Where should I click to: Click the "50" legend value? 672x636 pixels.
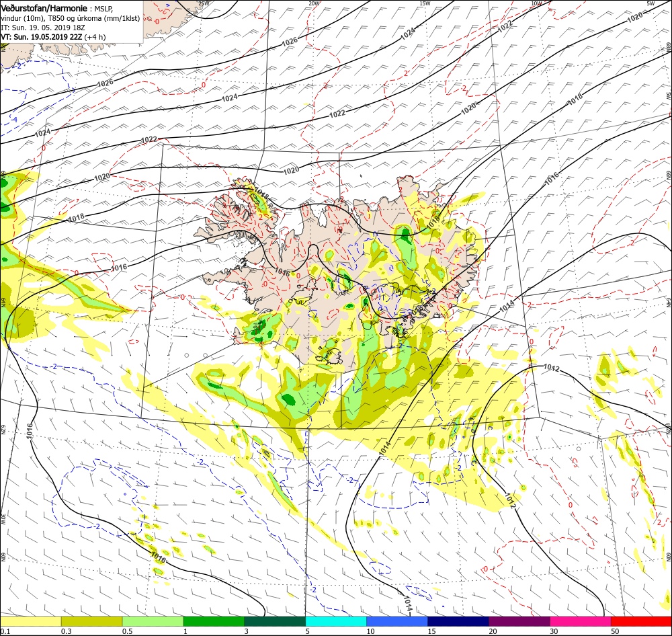(615, 631)
